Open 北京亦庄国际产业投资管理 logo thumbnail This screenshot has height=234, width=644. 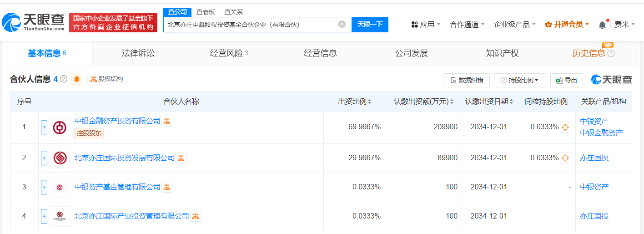point(60,216)
